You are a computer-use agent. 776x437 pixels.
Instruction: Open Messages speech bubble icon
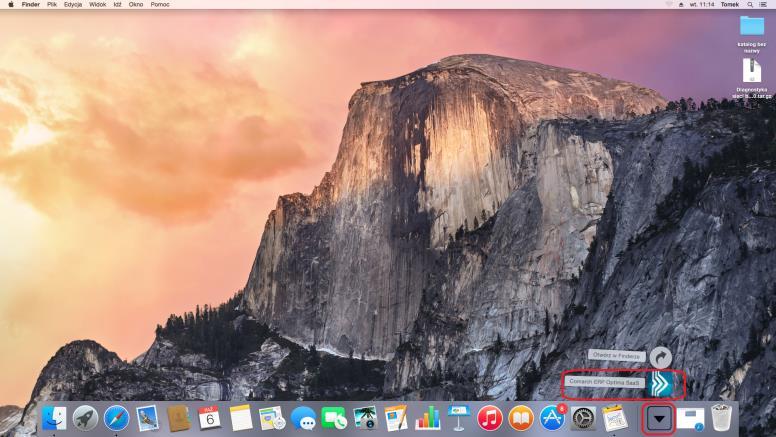303,418
